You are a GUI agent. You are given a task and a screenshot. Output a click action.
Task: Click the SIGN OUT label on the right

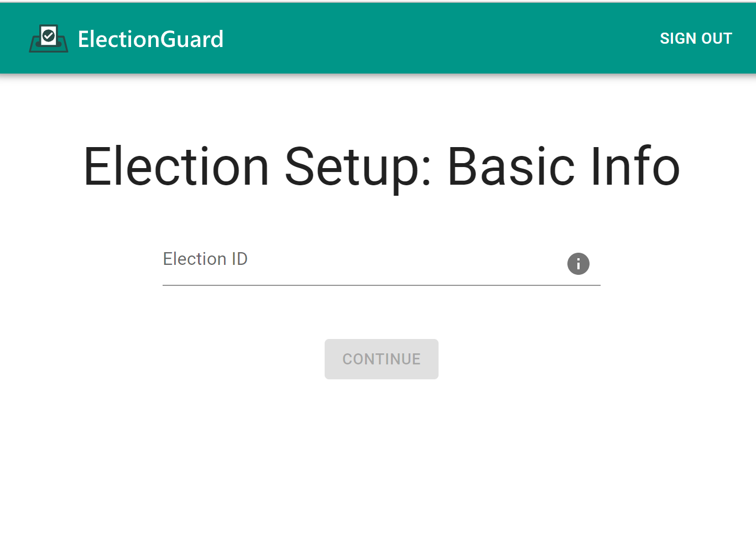(x=696, y=38)
